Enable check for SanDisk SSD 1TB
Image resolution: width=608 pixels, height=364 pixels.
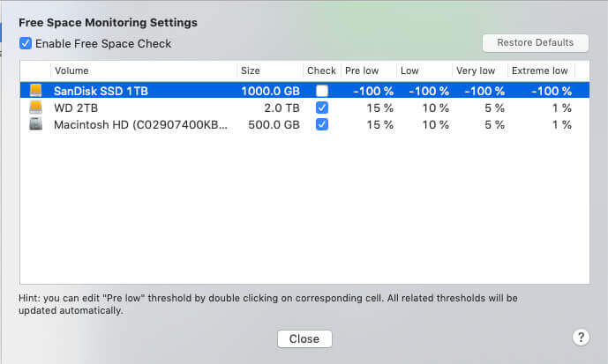click(322, 91)
